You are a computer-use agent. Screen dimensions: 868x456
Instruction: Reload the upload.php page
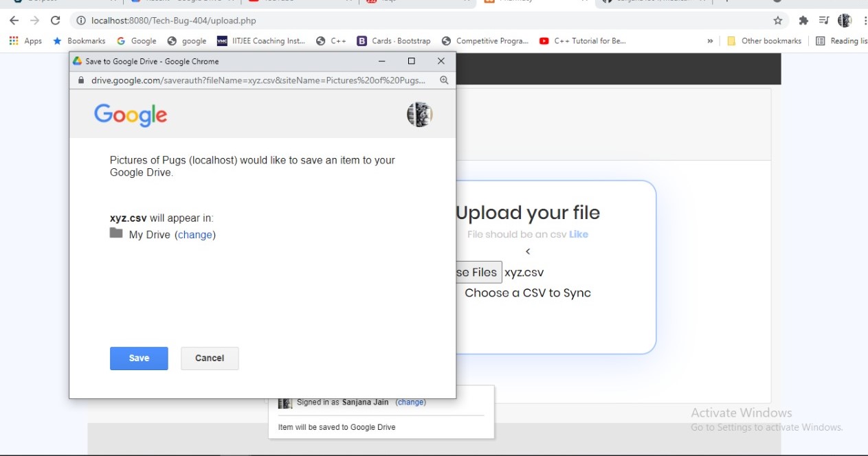click(56, 21)
